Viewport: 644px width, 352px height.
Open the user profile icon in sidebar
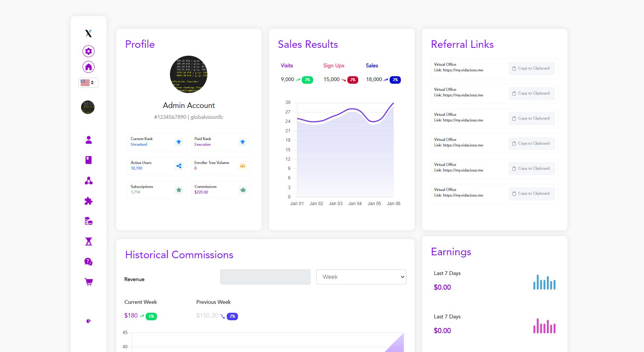(89, 140)
